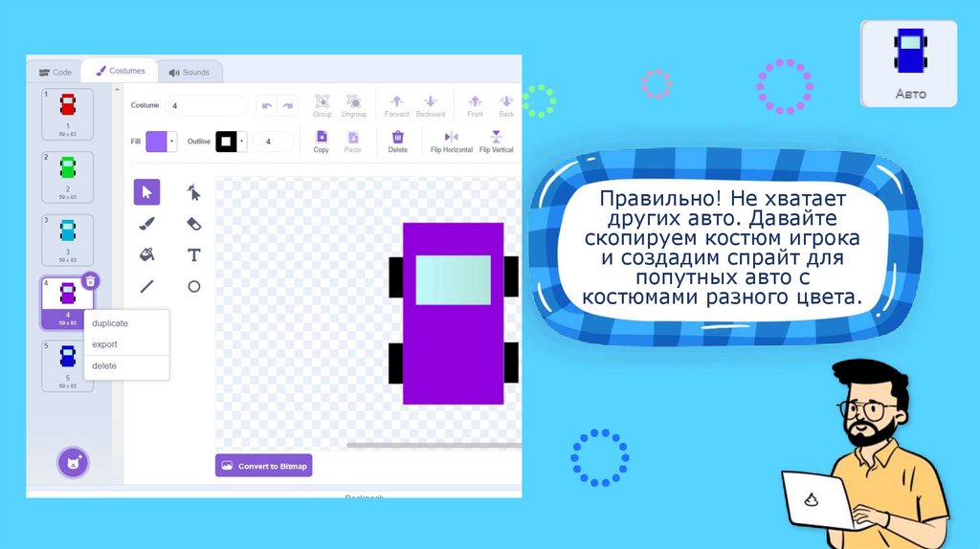Click the Costume name field
Viewport: 980px width, 549px height.
(x=207, y=105)
